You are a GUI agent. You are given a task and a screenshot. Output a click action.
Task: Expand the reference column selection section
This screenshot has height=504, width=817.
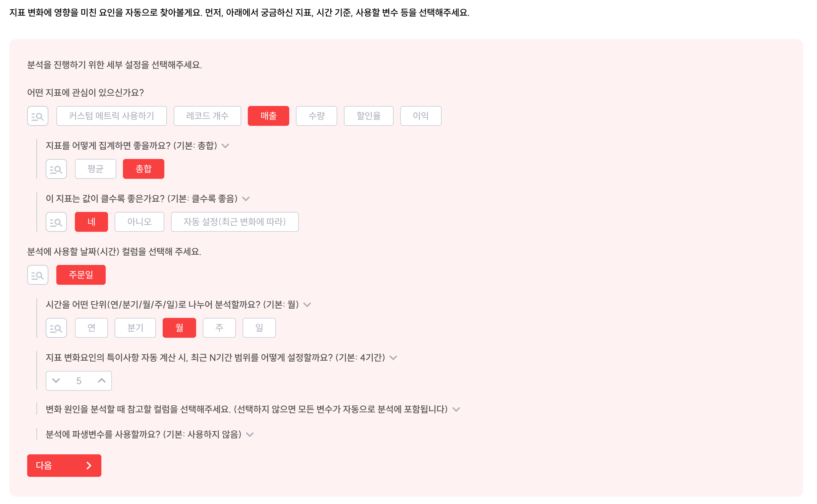(457, 410)
